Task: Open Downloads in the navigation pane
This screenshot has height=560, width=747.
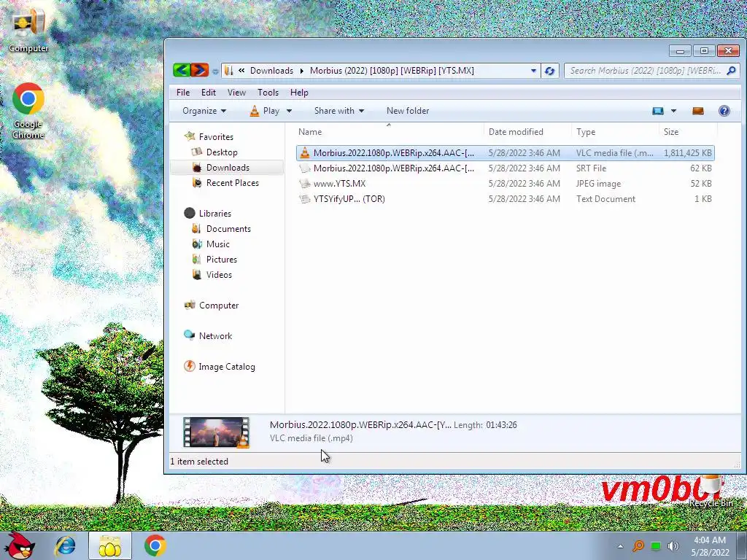Action: 228,167
